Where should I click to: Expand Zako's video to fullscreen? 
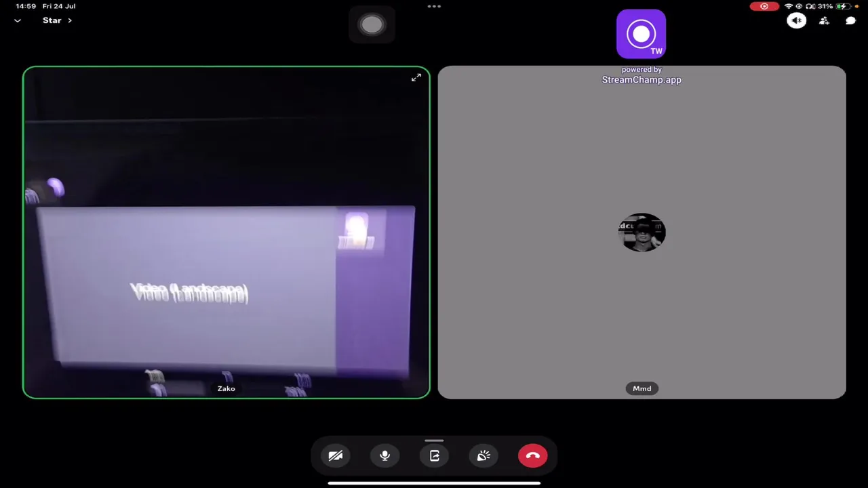click(416, 78)
